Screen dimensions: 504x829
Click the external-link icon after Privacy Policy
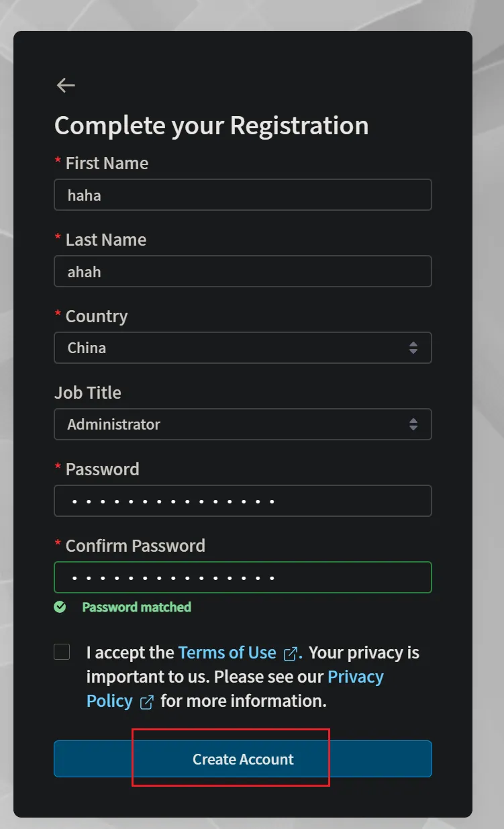click(146, 702)
